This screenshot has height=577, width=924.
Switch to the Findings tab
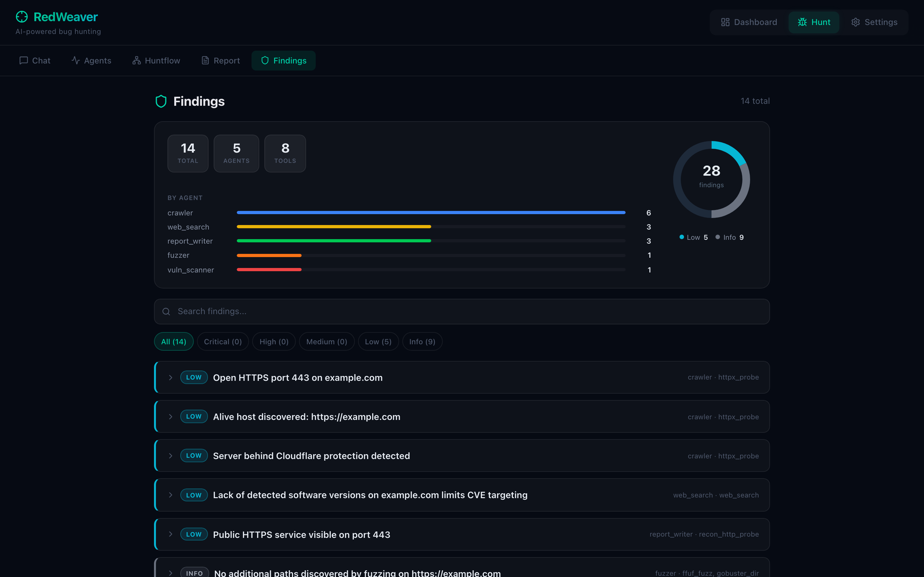point(283,61)
